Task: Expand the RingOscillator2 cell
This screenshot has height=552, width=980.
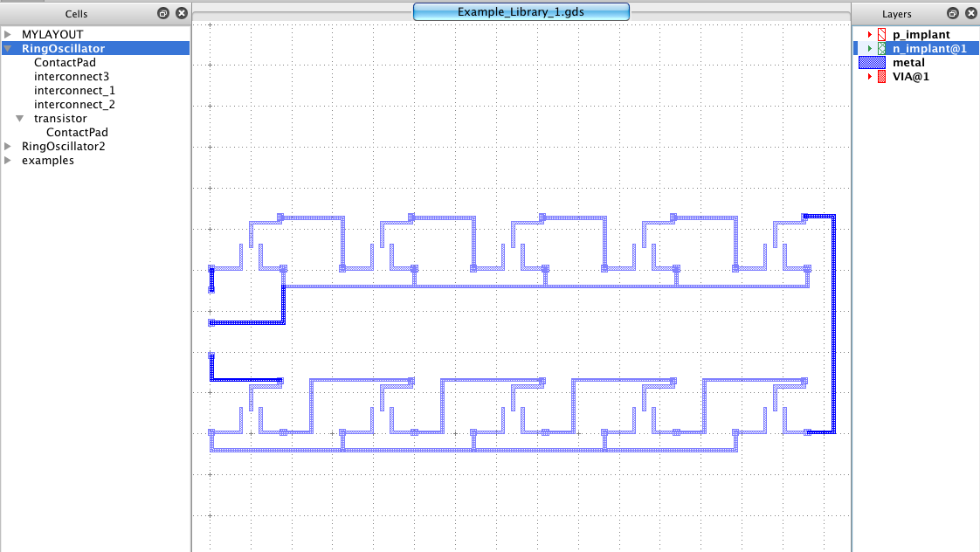Action: [x=8, y=146]
